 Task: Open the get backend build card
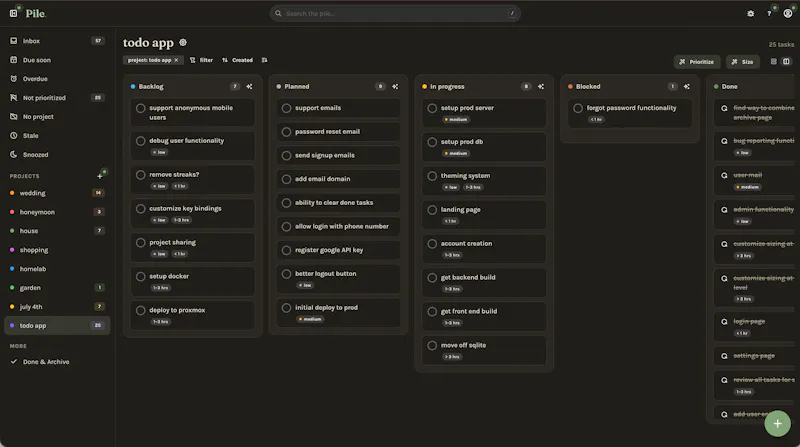484,283
